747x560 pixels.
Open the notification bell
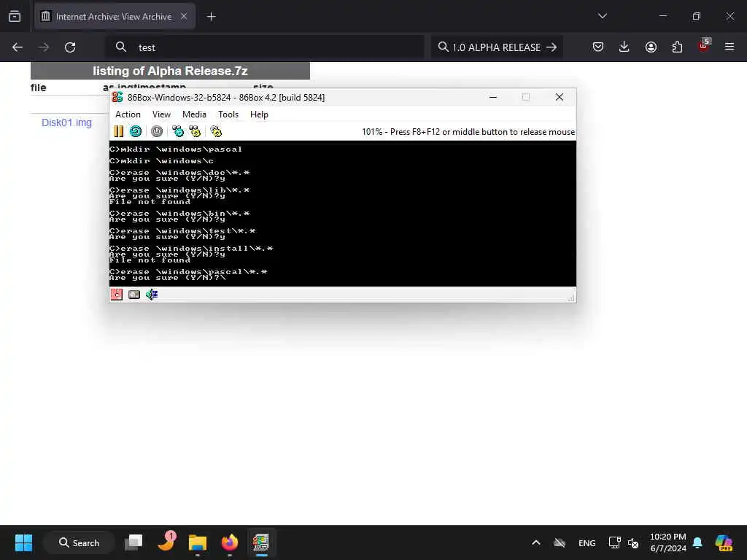tap(697, 542)
